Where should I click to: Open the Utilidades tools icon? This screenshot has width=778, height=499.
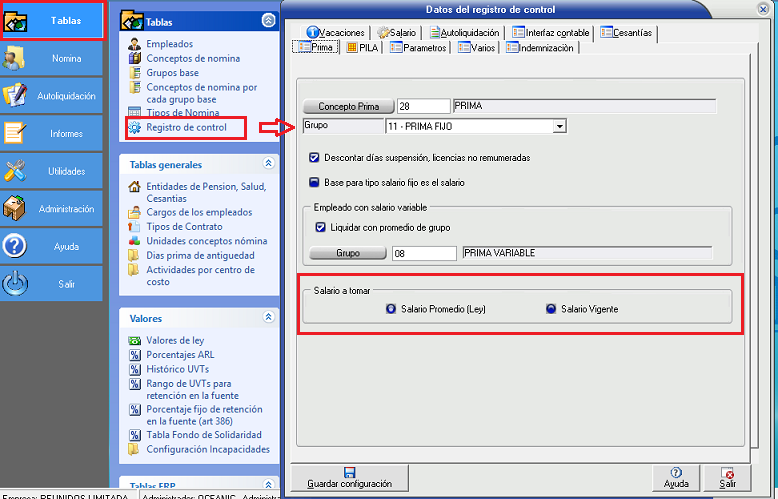[16, 171]
